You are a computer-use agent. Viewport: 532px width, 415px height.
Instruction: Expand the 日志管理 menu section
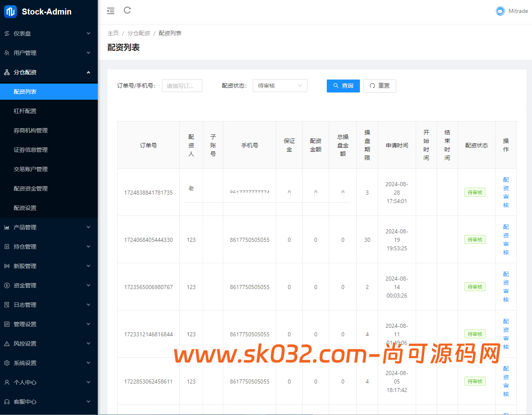click(x=48, y=304)
